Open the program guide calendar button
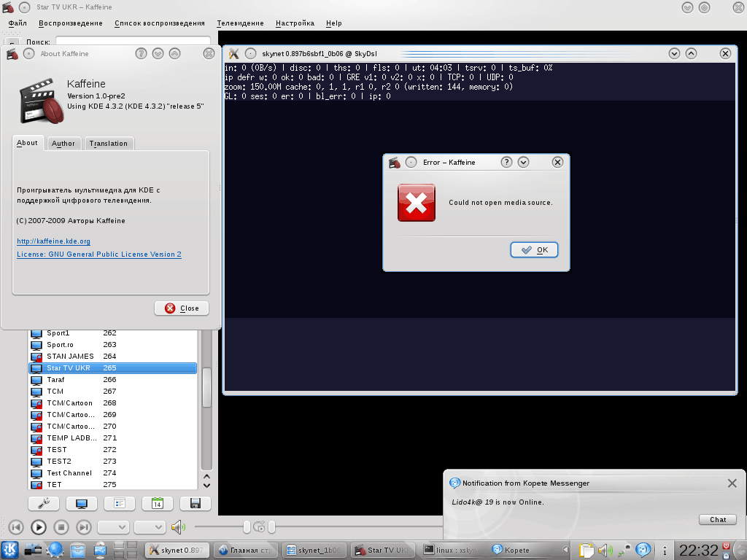The height and width of the screenshot is (560, 747). [158, 503]
